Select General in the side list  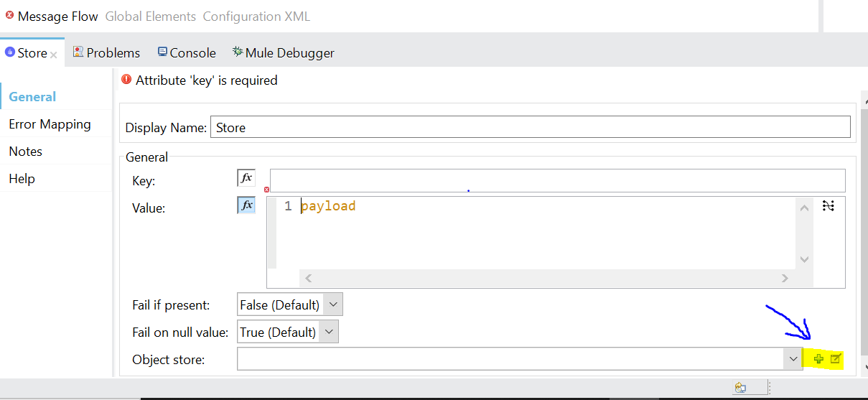pos(32,96)
